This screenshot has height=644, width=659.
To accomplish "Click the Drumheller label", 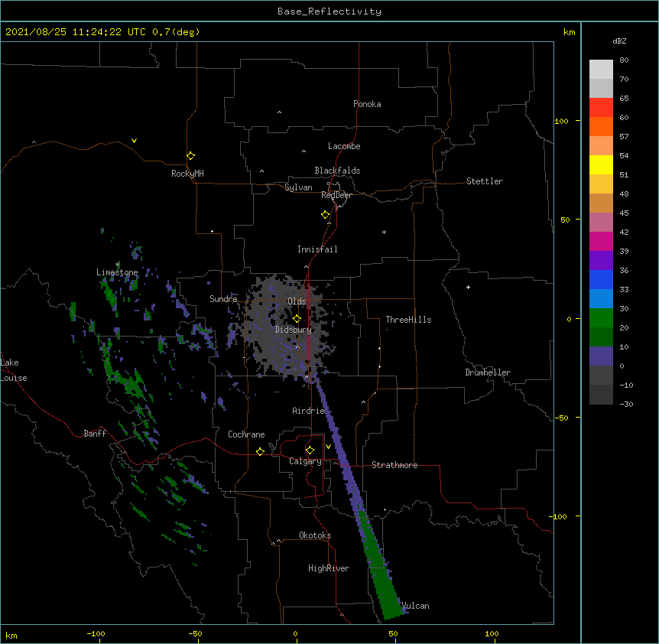I will click(488, 372).
